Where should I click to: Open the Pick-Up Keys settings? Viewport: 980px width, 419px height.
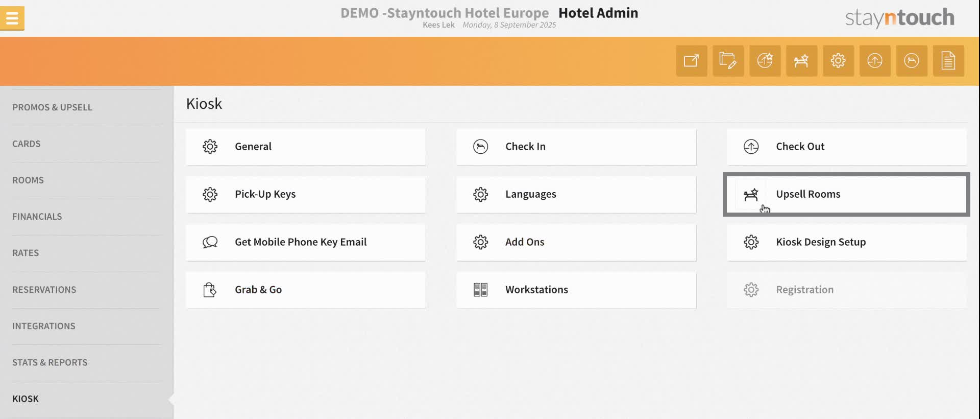point(306,194)
